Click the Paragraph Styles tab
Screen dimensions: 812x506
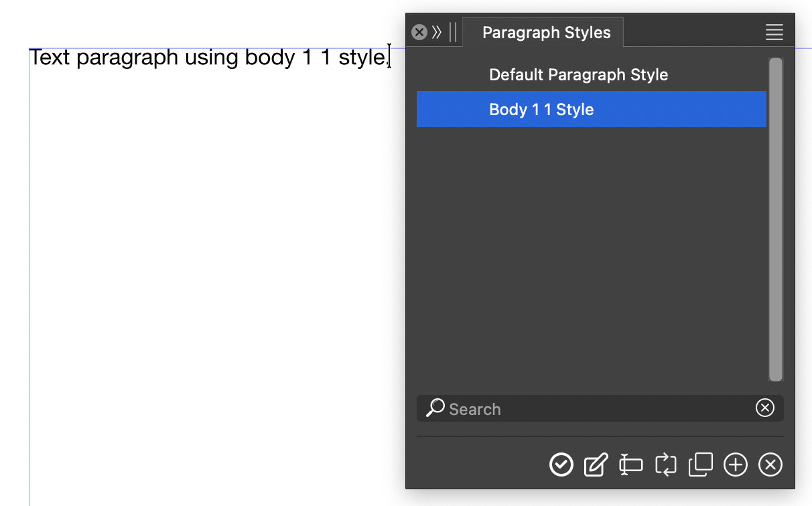click(546, 33)
